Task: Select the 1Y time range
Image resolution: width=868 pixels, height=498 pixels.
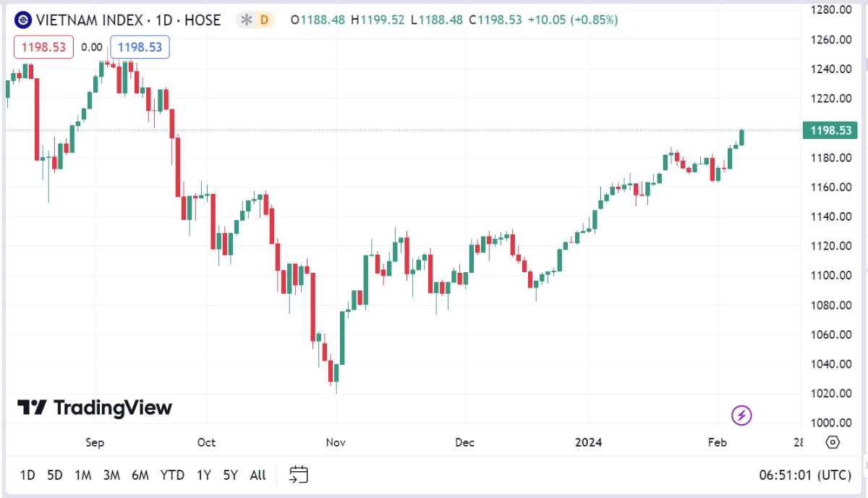Action: pos(204,476)
